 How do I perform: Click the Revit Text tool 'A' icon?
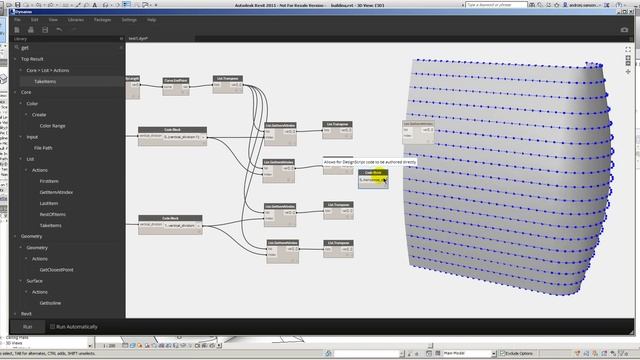[x=95, y=5]
